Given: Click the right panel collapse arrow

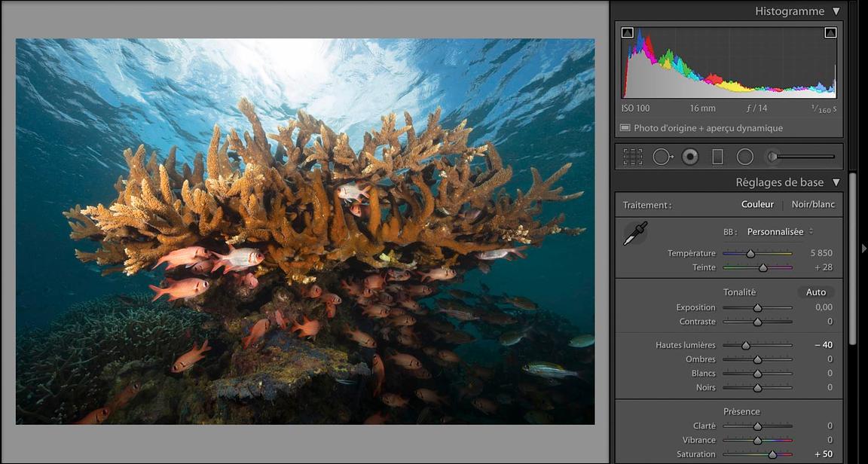Looking at the screenshot, I should 863,248.
